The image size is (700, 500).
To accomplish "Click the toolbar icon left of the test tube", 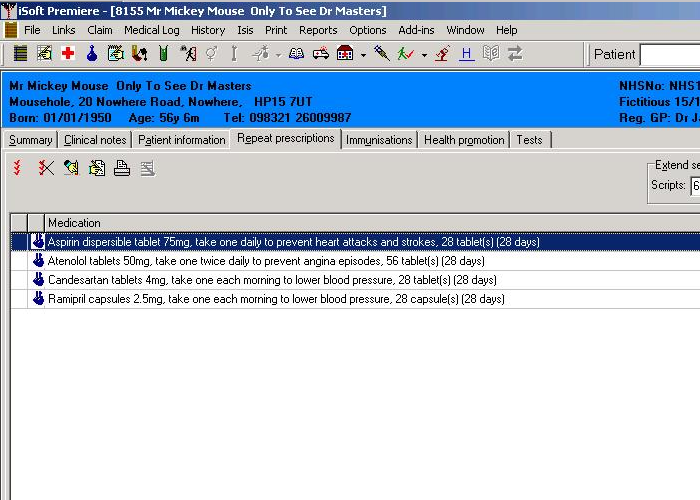I will coord(140,54).
